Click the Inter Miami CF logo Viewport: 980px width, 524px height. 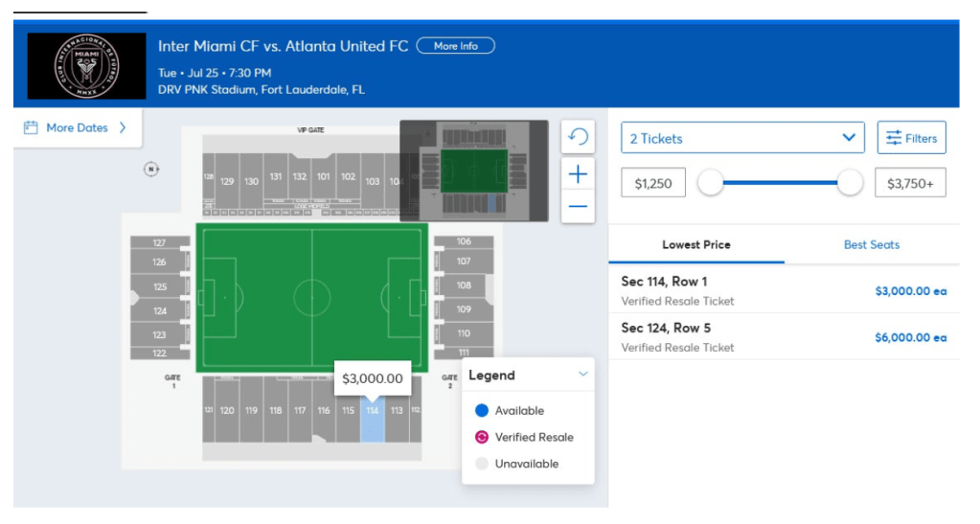coord(86,66)
